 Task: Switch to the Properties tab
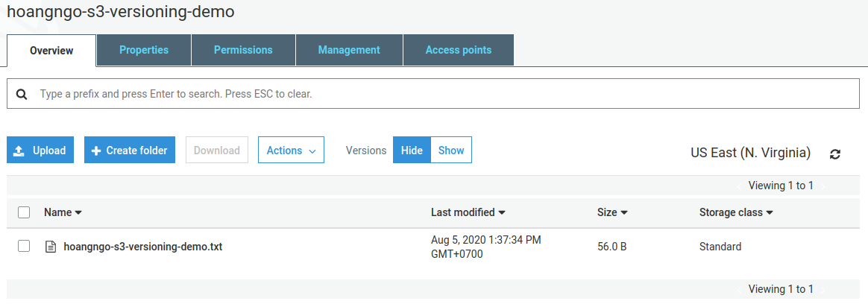pos(144,50)
